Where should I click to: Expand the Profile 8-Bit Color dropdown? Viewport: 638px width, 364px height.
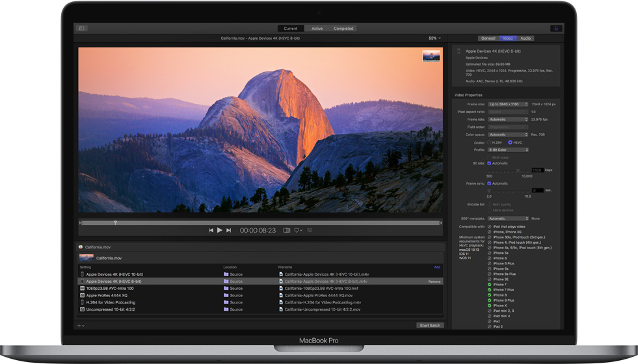click(x=508, y=149)
